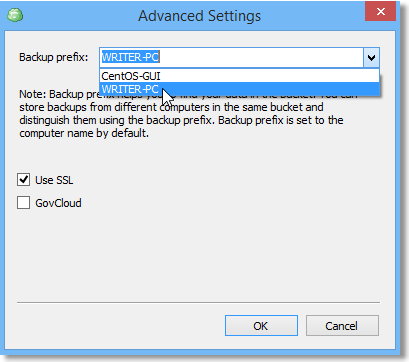Click the Backup prefix label
The height and width of the screenshot is (362, 409).
pyautogui.click(x=54, y=57)
